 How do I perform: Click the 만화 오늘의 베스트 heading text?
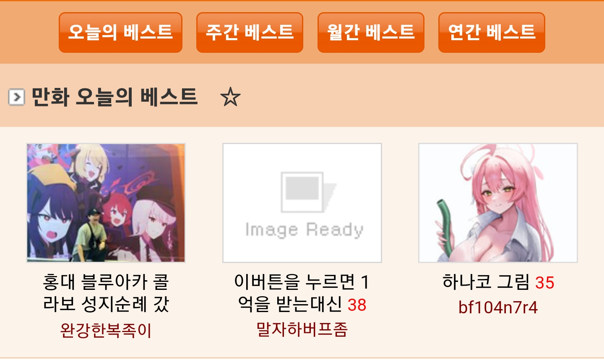click(115, 97)
